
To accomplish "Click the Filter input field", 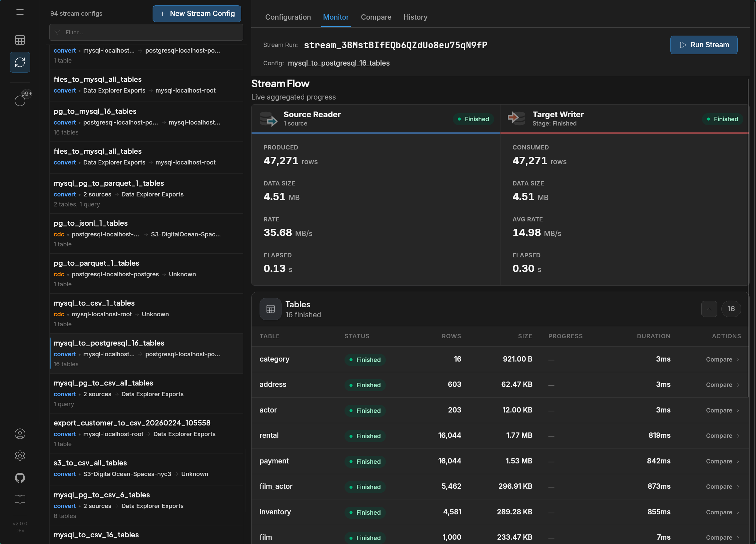I will coord(146,32).
